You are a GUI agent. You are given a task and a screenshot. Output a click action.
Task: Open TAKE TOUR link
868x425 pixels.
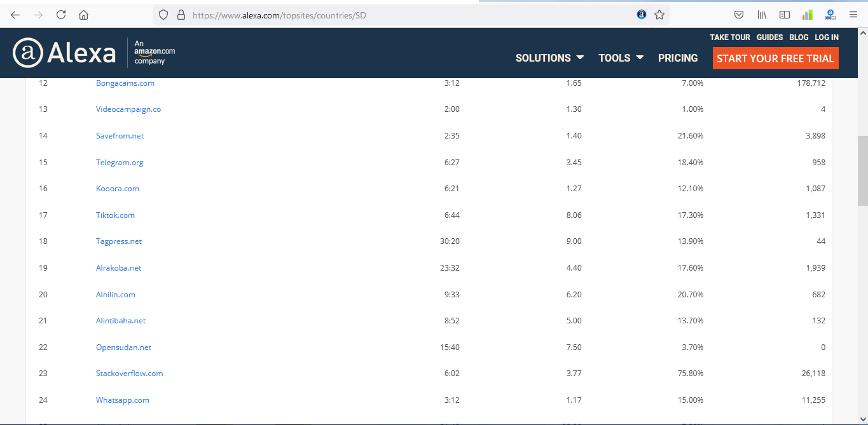pos(730,37)
